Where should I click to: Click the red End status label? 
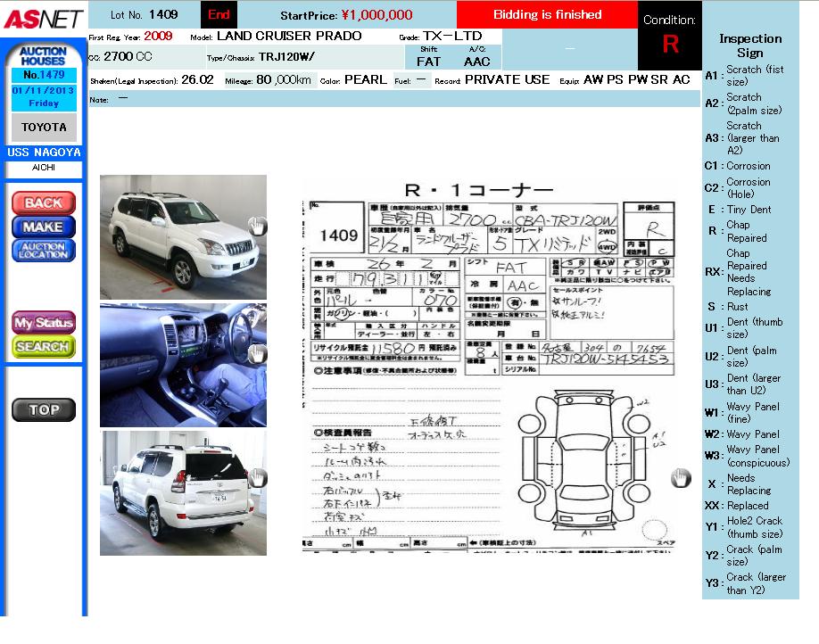tap(219, 15)
